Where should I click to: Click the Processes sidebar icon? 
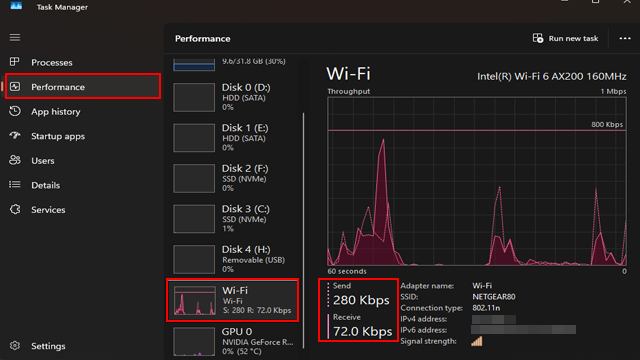[x=15, y=62]
